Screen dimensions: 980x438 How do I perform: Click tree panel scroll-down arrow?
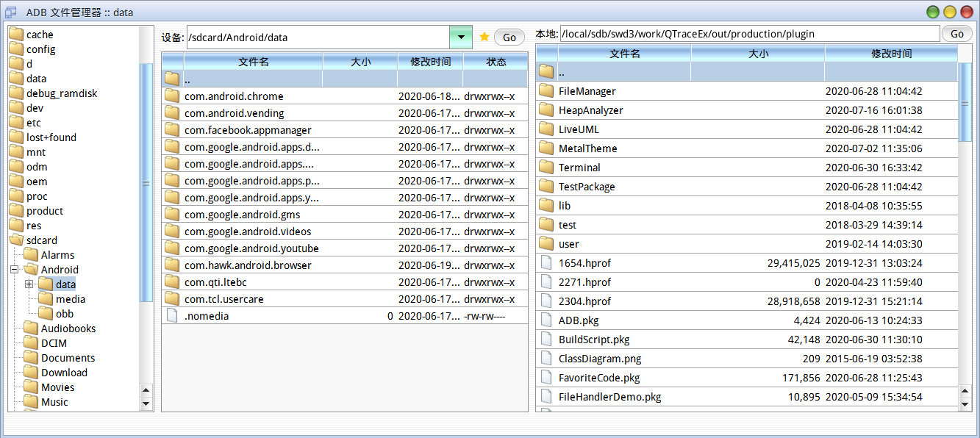(x=146, y=403)
